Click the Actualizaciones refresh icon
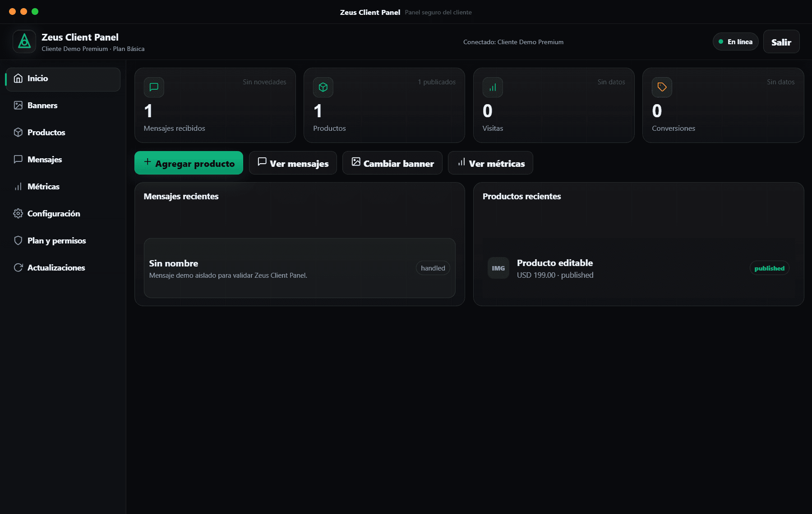 [x=18, y=268]
